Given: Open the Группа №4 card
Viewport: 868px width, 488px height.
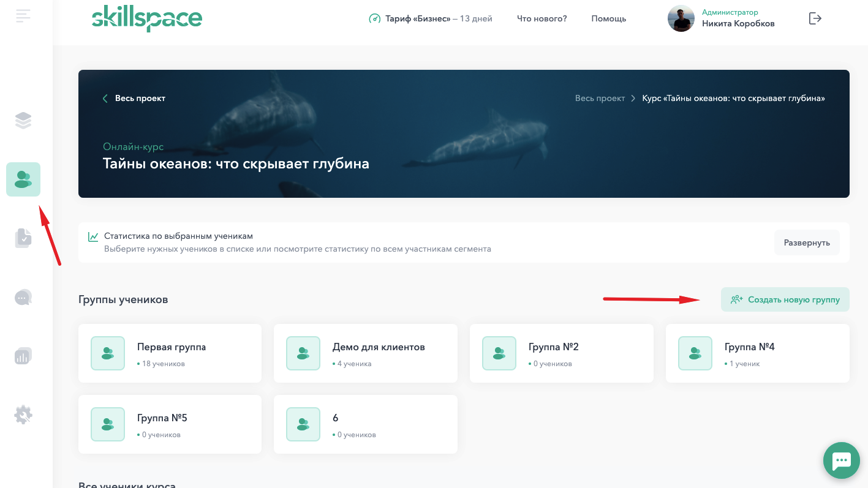Looking at the screenshot, I should 758,353.
